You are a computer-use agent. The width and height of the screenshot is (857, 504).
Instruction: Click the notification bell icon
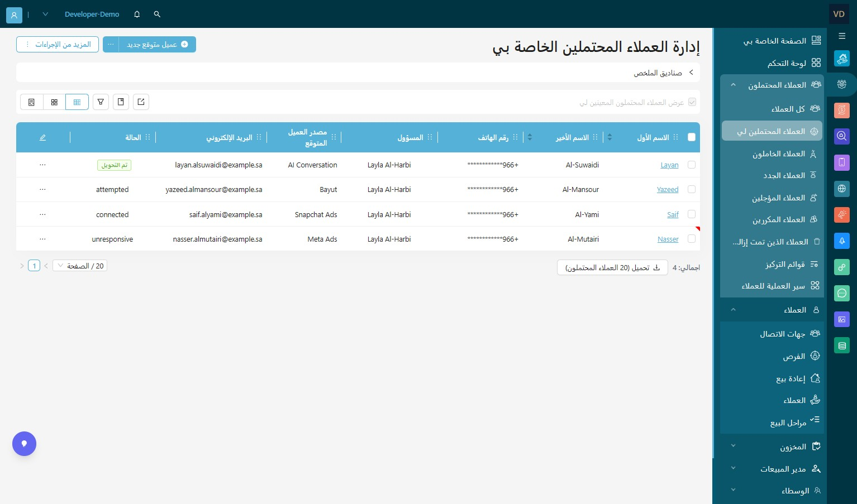(137, 15)
